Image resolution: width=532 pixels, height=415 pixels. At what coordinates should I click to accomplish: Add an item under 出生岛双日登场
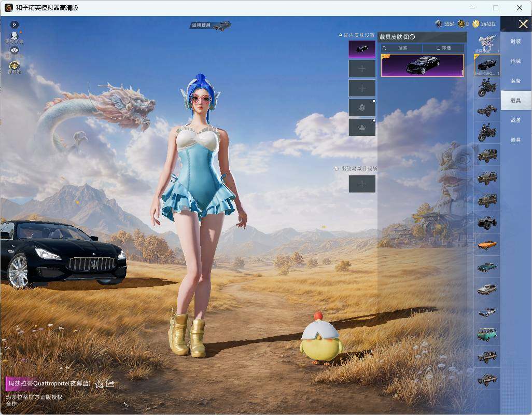tap(362, 184)
